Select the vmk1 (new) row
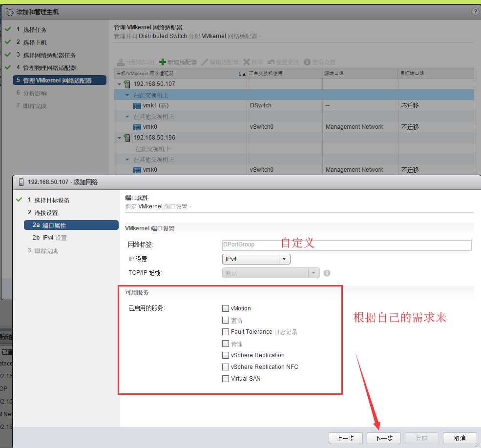The image size is (481, 448). coord(294,106)
